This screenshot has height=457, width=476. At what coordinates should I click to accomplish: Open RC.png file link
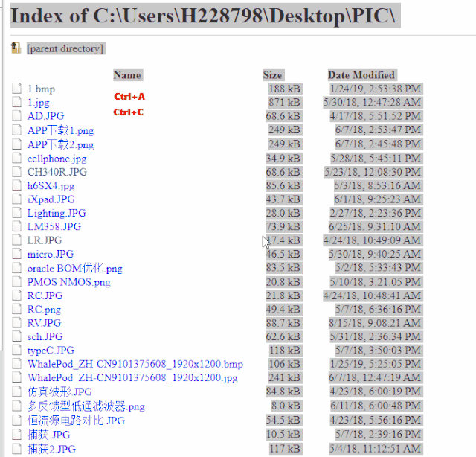click(x=44, y=310)
